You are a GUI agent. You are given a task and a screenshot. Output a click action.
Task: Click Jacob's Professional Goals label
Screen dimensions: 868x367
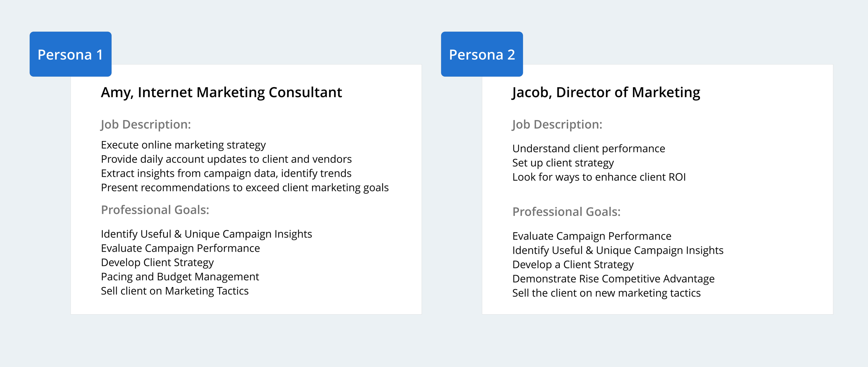(x=567, y=212)
